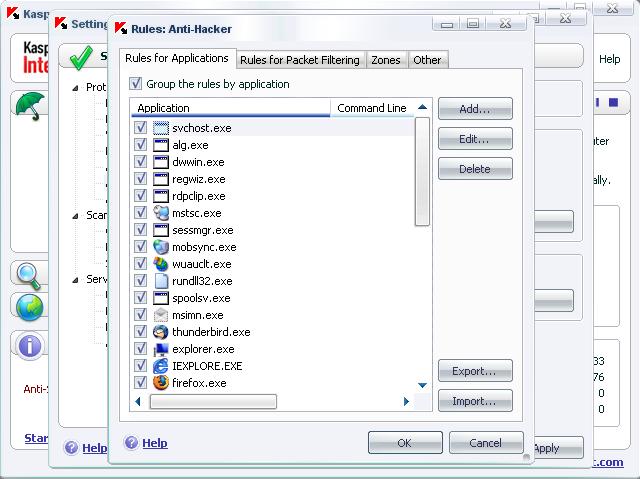
Task: Open the Other tab
Action: coord(427,60)
